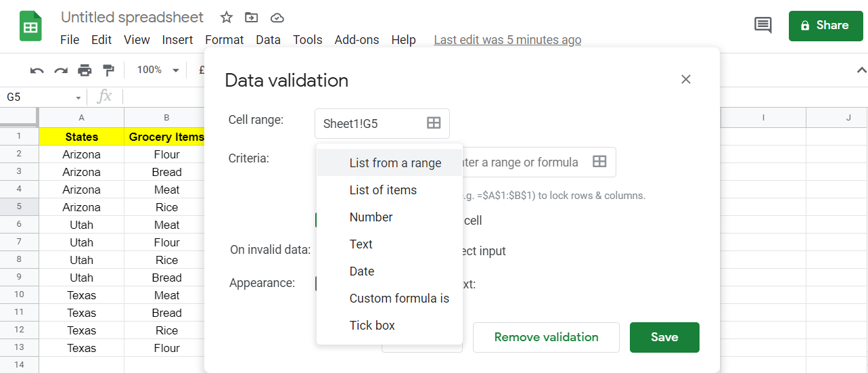
Task: Open the zoom 100% dropdown
Action: tap(158, 70)
